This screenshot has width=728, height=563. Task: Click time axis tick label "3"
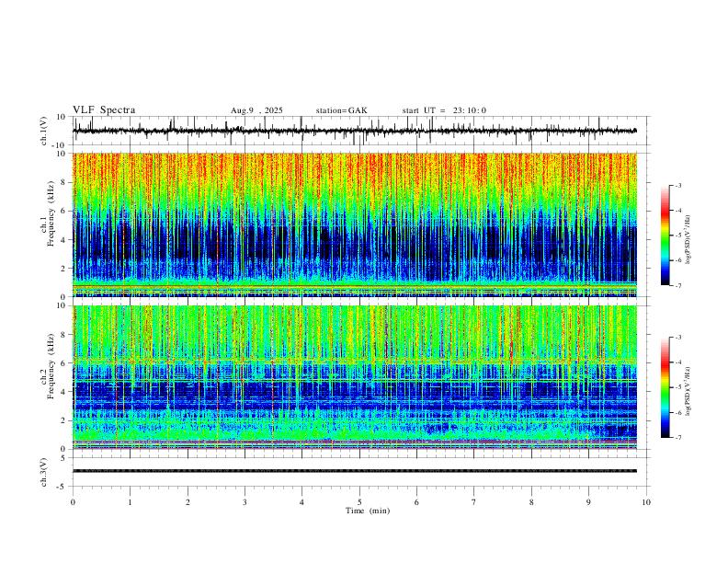[245, 502]
